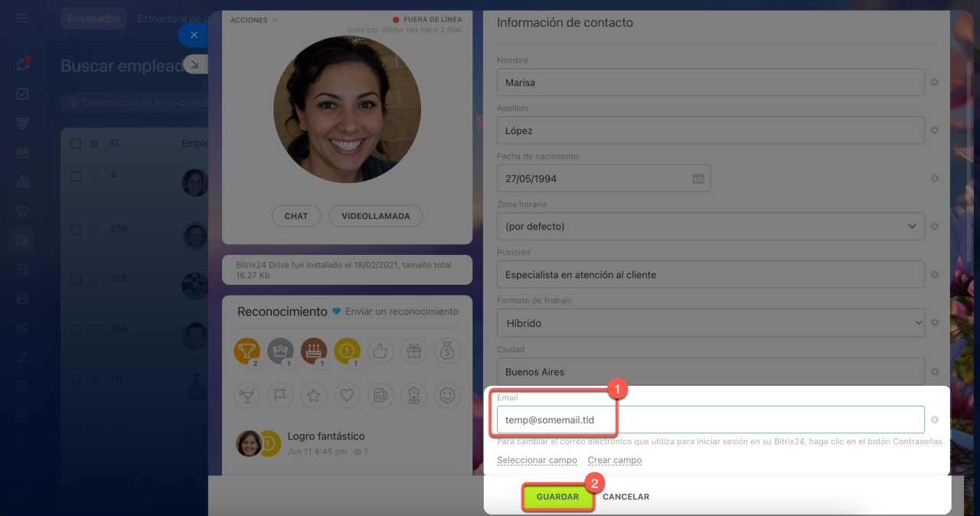This screenshot has width=980, height=516.
Task: Choose the cocktail glass recognition icon
Action: point(247,395)
